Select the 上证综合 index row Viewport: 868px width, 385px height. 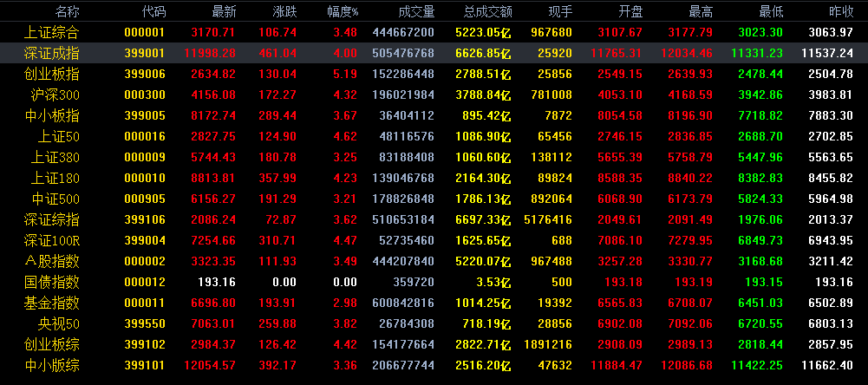434,32
